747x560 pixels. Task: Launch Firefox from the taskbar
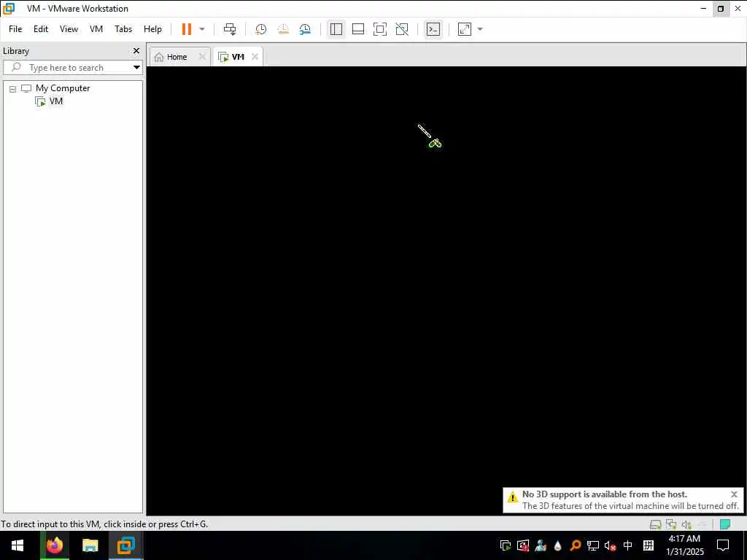pos(55,545)
